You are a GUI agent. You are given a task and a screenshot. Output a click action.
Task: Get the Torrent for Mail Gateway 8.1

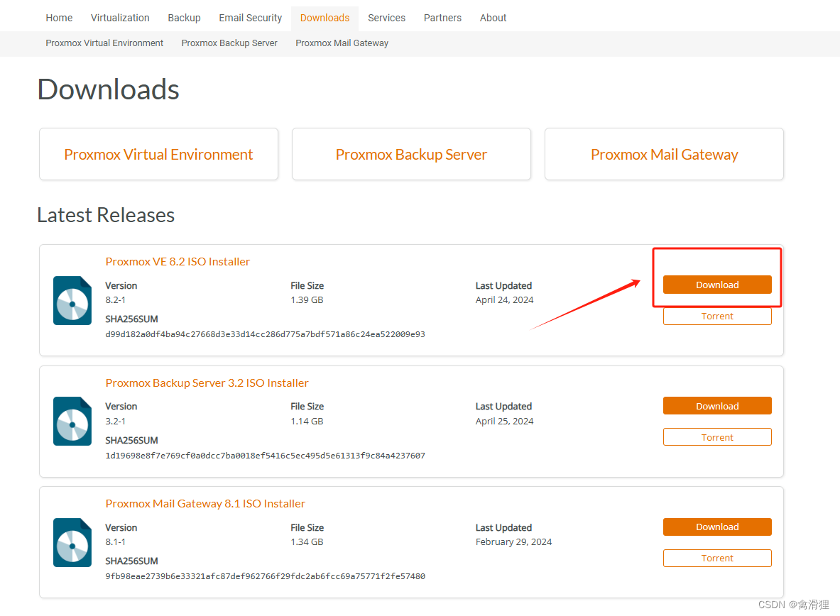[717, 558]
